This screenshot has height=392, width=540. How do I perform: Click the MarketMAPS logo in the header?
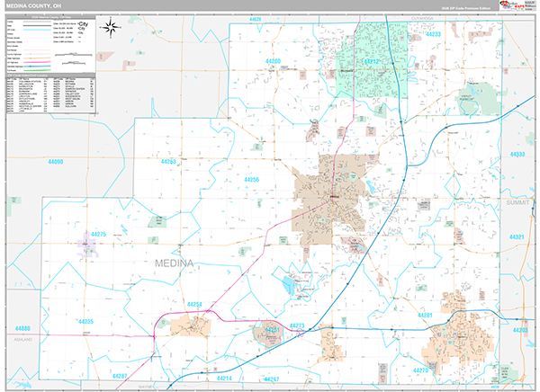511,5
